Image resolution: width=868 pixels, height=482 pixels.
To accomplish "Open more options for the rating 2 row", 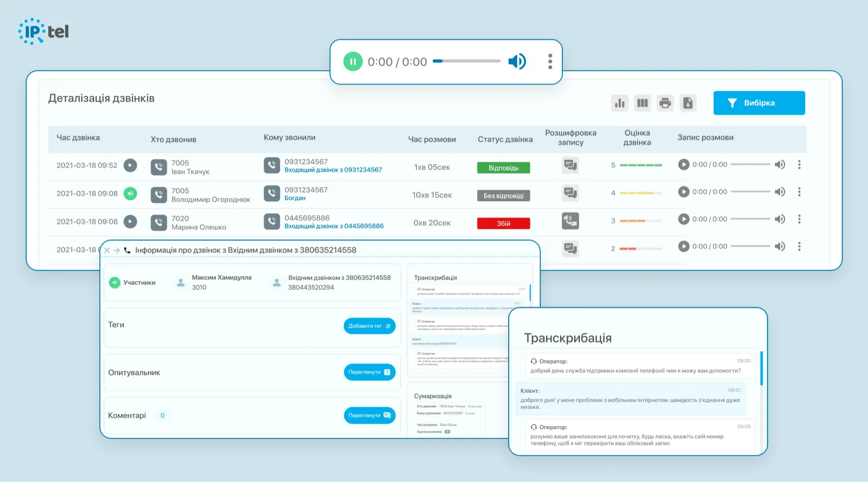I will [799, 246].
